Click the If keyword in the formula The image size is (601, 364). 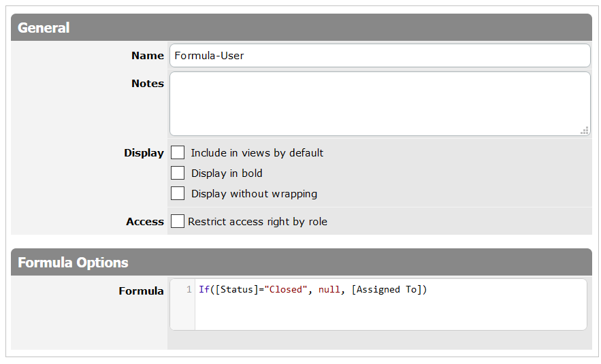click(x=204, y=289)
